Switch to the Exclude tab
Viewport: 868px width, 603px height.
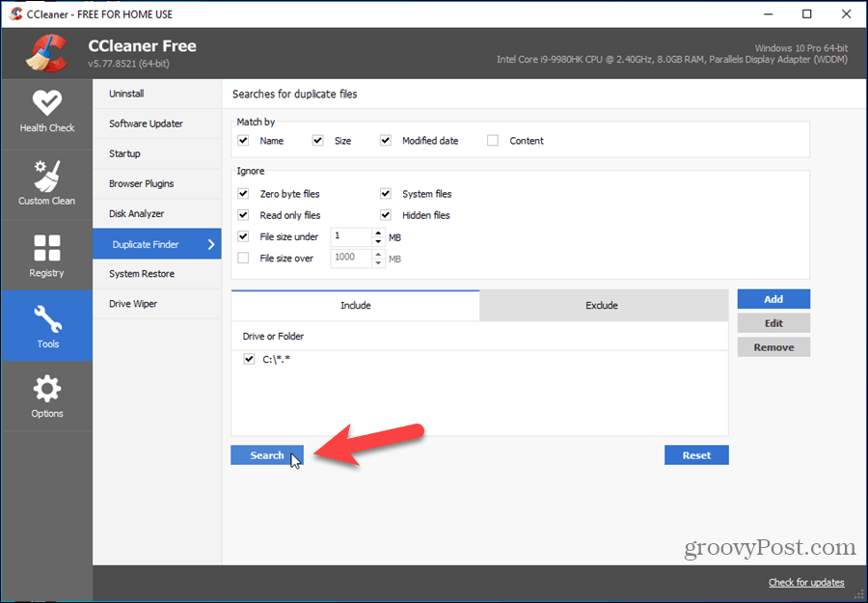(602, 305)
